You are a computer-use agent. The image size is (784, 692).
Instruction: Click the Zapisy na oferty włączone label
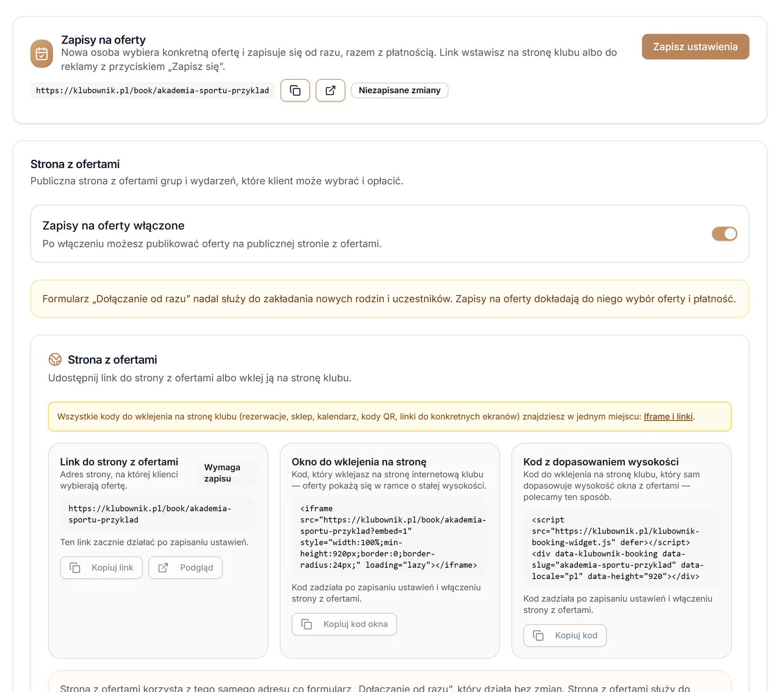point(113,226)
